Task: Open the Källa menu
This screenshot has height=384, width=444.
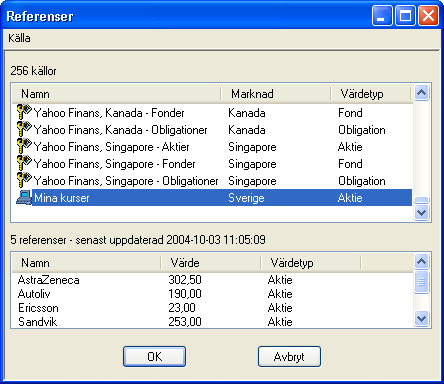Action: [19, 38]
